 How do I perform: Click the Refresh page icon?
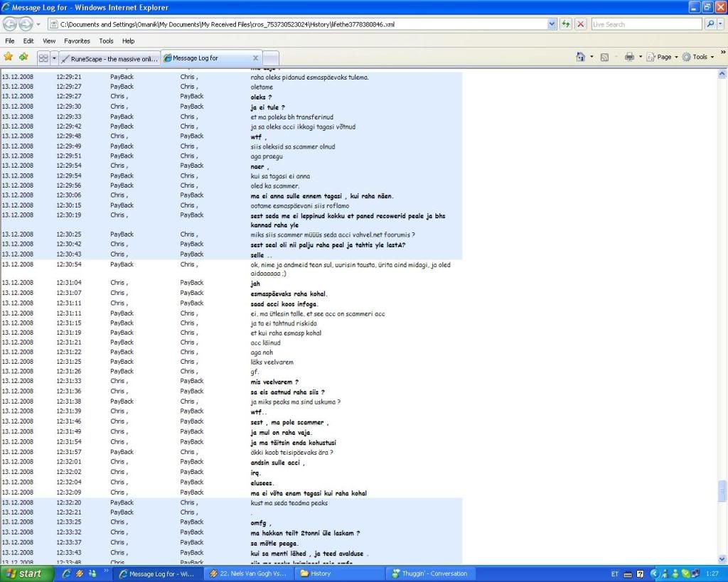tap(566, 24)
